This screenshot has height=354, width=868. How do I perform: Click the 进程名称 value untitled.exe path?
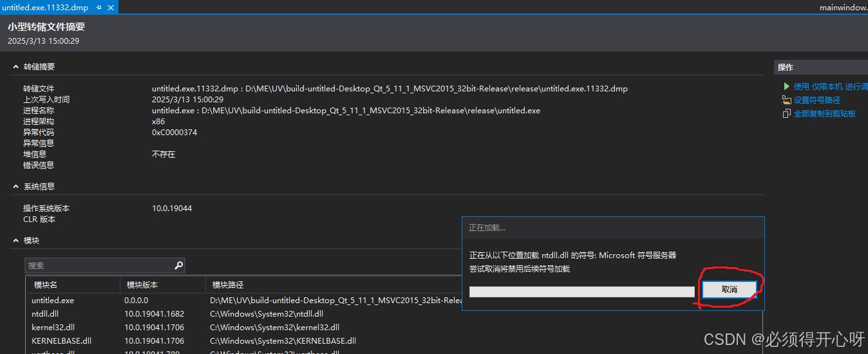pyautogui.click(x=346, y=111)
